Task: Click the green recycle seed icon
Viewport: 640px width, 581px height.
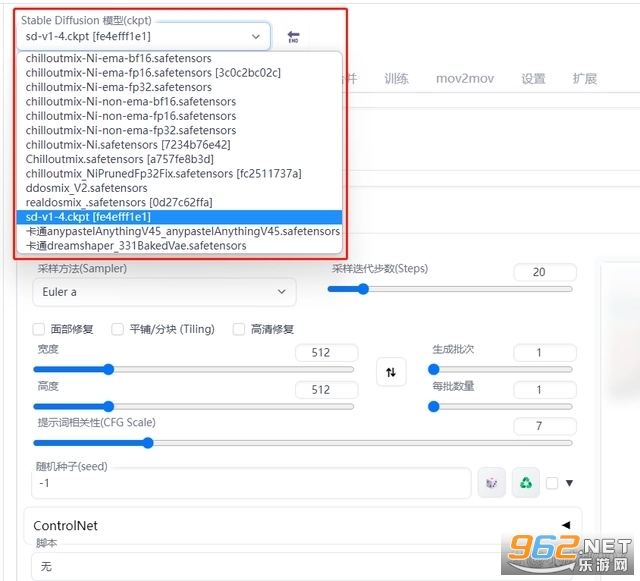Action: click(x=526, y=483)
